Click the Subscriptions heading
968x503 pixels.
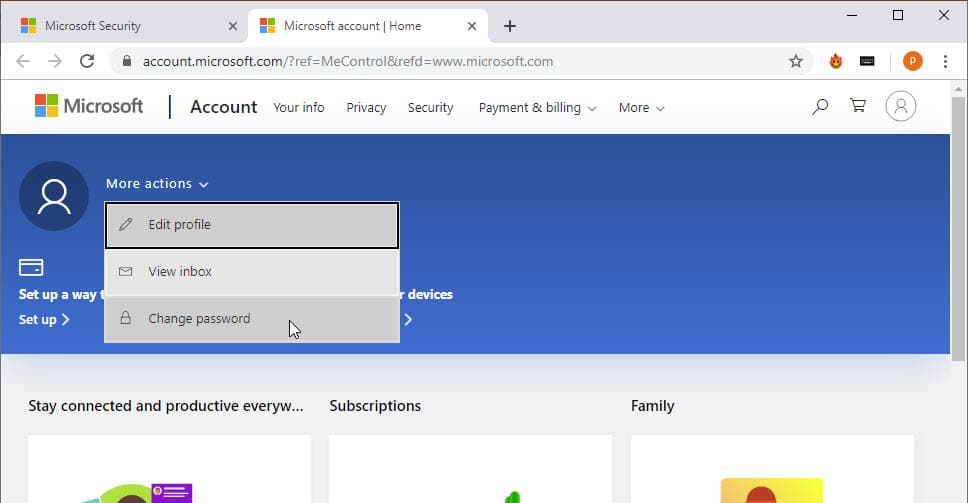coord(375,405)
